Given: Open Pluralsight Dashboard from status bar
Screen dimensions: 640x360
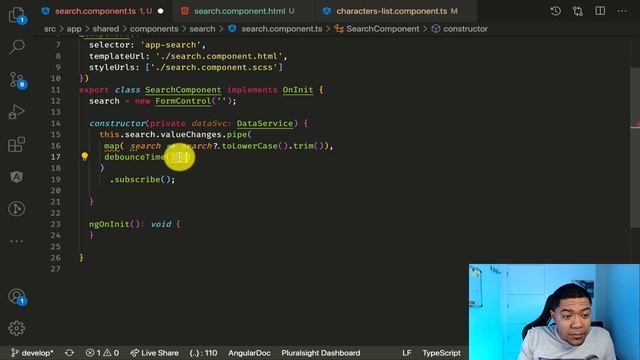Looking at the screenshot, I should [x=321, y=353].
